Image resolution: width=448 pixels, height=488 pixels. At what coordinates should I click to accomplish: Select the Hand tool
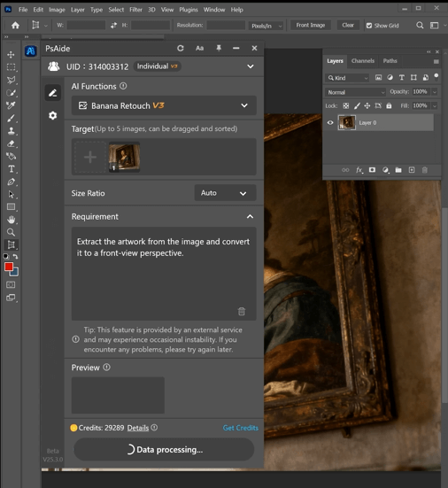(x=11, y=220)
